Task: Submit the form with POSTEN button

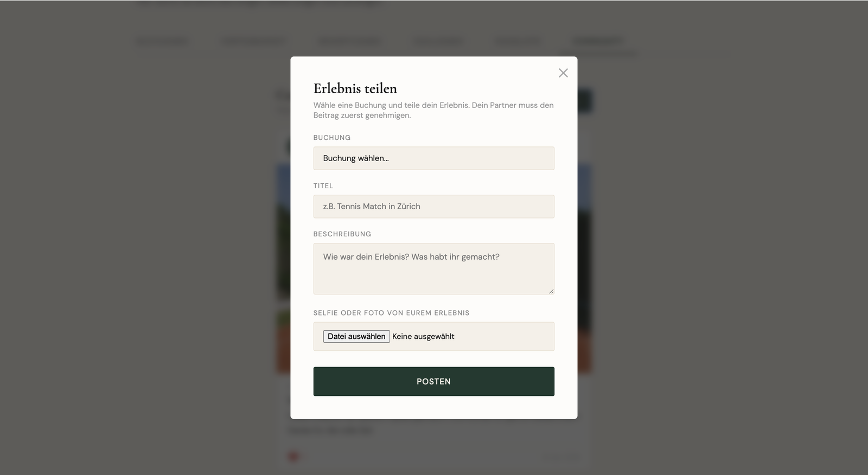Action: coord(433,381)
